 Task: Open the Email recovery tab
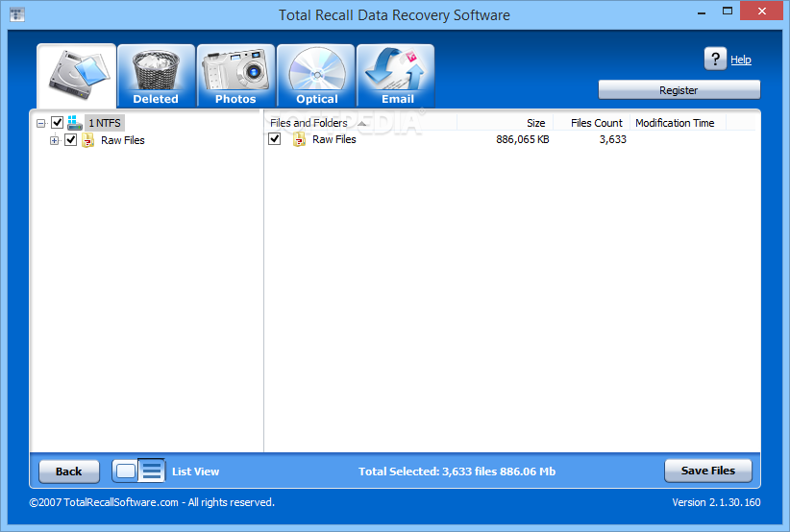[x=396, y=76]
